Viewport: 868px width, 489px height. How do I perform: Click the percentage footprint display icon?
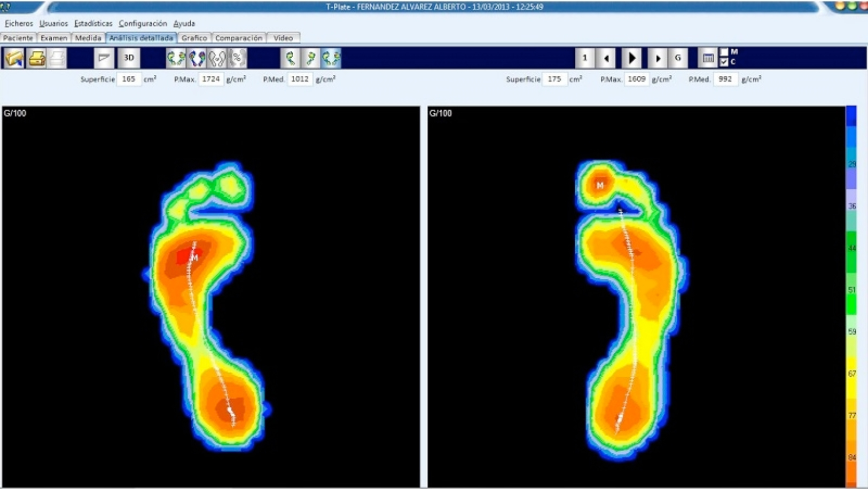[238, 58]
